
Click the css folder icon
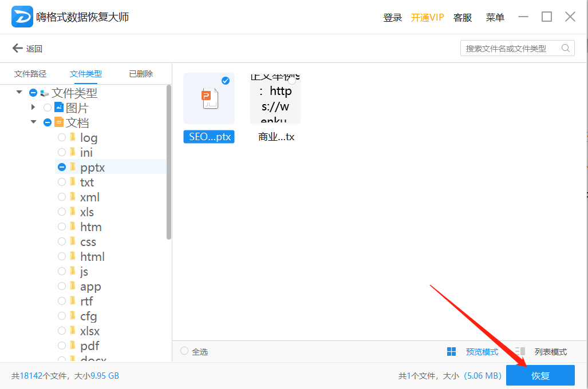tap(73, 241)
